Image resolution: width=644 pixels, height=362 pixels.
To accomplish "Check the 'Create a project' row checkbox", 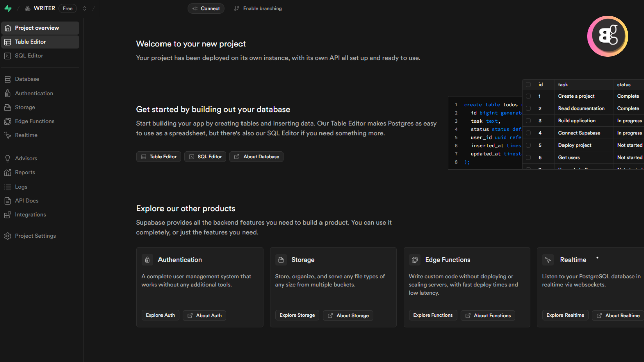I will pos(528,96).
